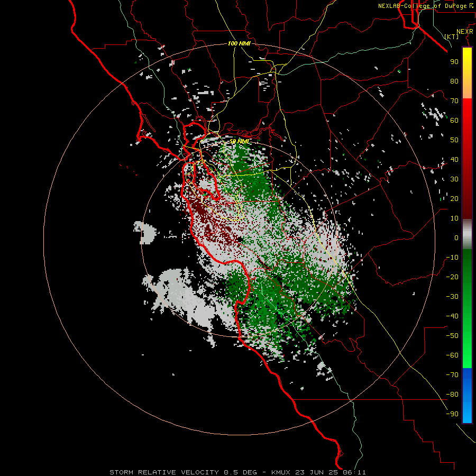
Task: Click the 50 value on the velocity scale
Action: tap(454, 140)
